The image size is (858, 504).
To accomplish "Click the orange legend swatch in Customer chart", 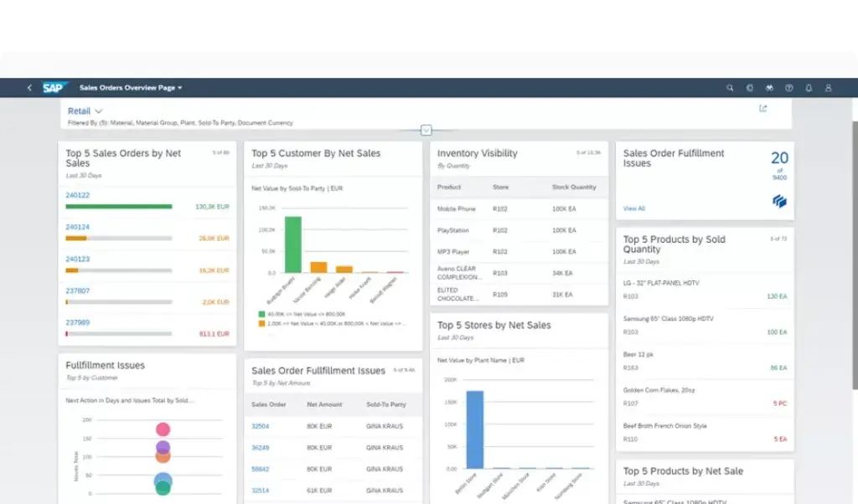I will (261, 324).
